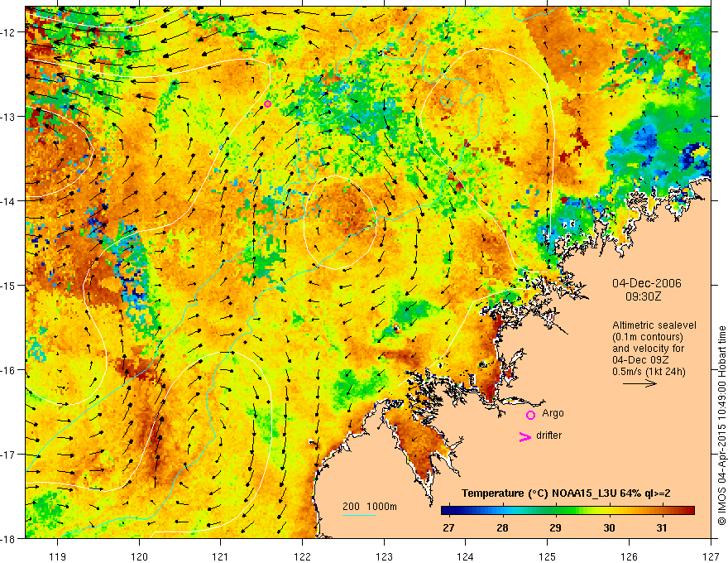The image size is (728, 563).
Task: Click the colorbar value 29
Action: pos(555,527)
